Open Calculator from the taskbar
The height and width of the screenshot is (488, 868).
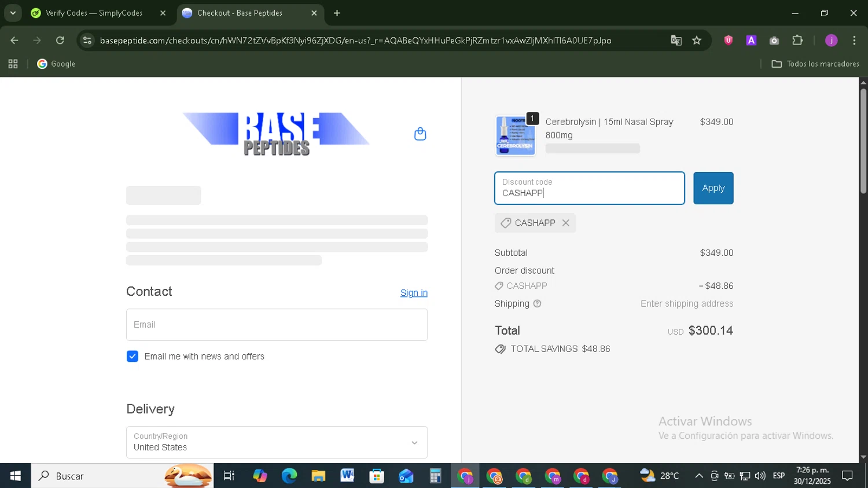click(x=435, y=476)
